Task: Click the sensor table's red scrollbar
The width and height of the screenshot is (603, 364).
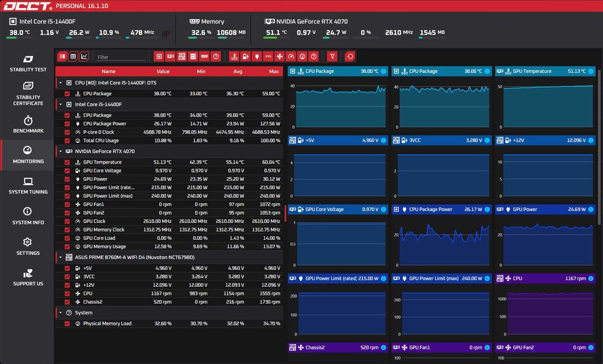Action: (285, 213)
